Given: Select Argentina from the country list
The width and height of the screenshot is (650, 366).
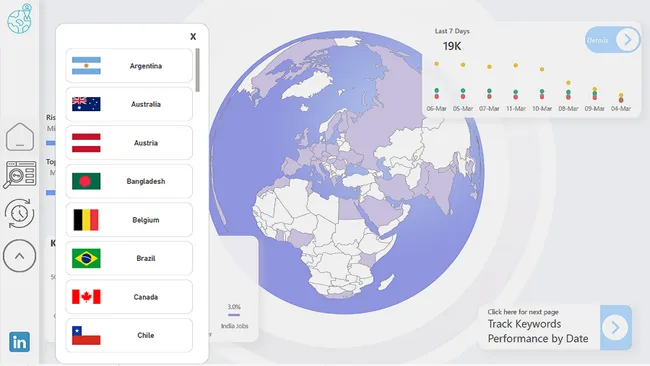Looking at the screenshot, I should pyautogui.click(x=129, y=65).
